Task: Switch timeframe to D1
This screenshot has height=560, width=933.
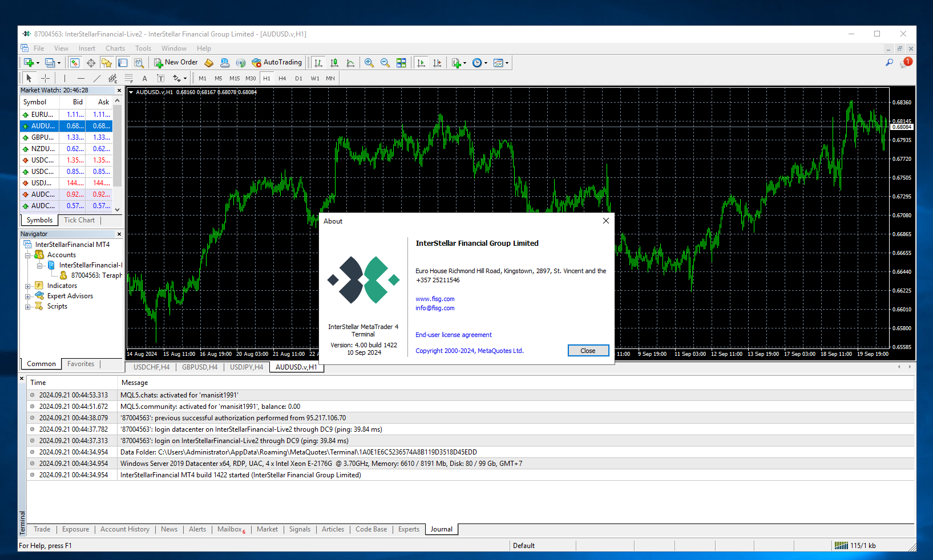Action: [298, 78]
